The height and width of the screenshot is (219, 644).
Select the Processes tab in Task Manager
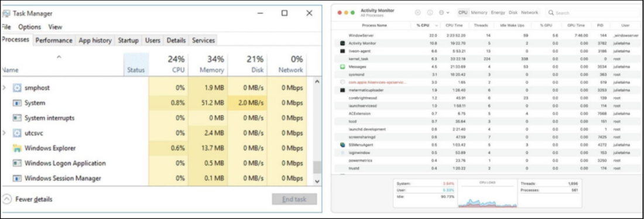(16, 39)
